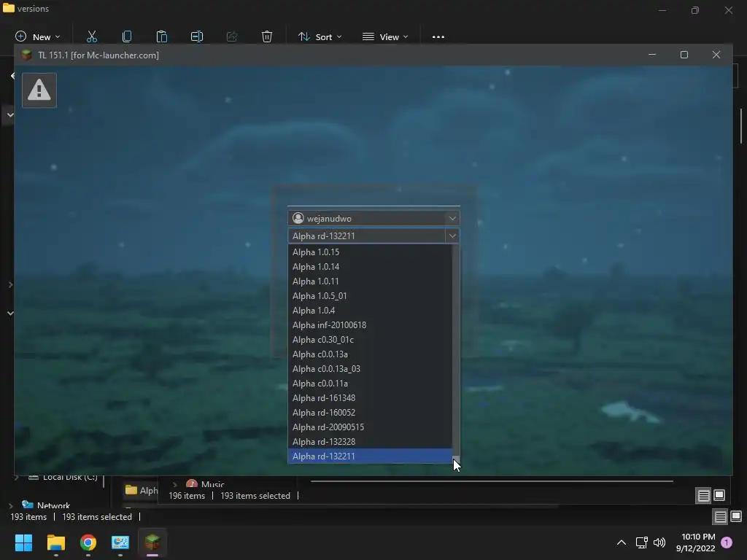
Task: Click the warning triangle icon in TL launcher
Action: 39,90
